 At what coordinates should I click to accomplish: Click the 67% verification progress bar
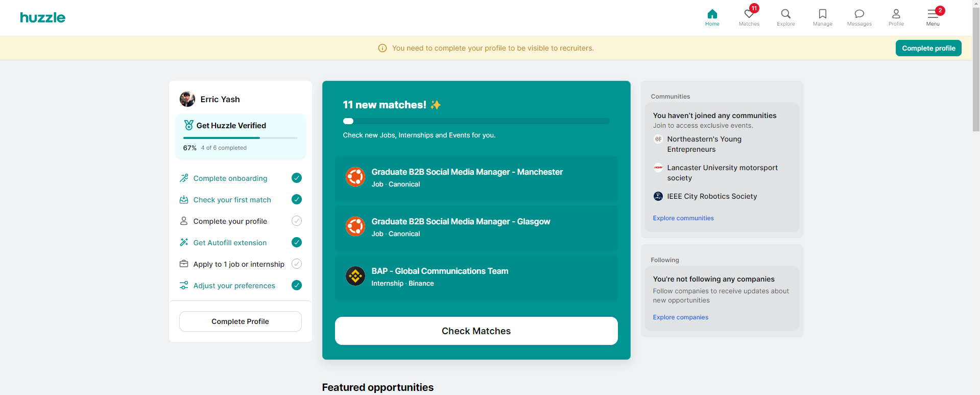click(x=240, y=138)
